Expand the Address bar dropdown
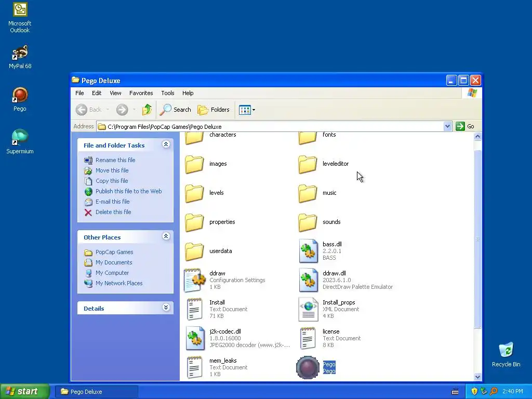 447,126
